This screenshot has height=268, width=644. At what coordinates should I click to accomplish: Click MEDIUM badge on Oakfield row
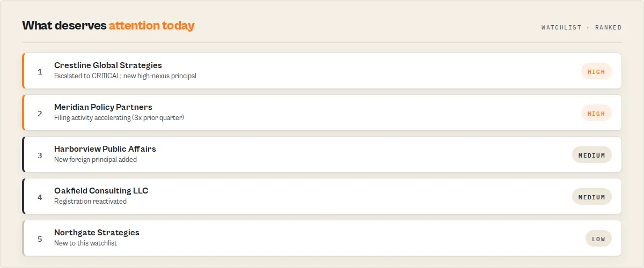coord(592,197)
